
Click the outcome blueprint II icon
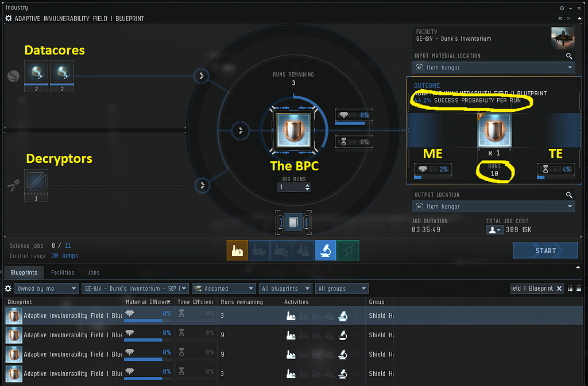494,131
